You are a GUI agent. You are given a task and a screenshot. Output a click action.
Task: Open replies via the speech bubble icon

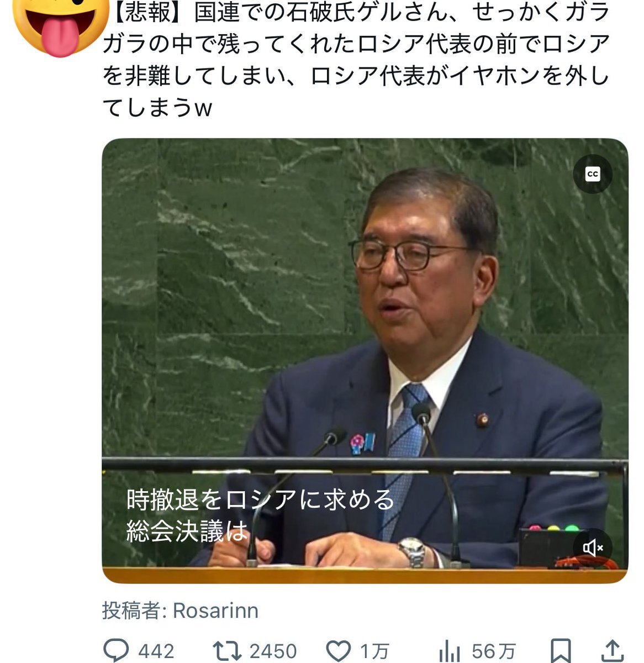(117, 650)
